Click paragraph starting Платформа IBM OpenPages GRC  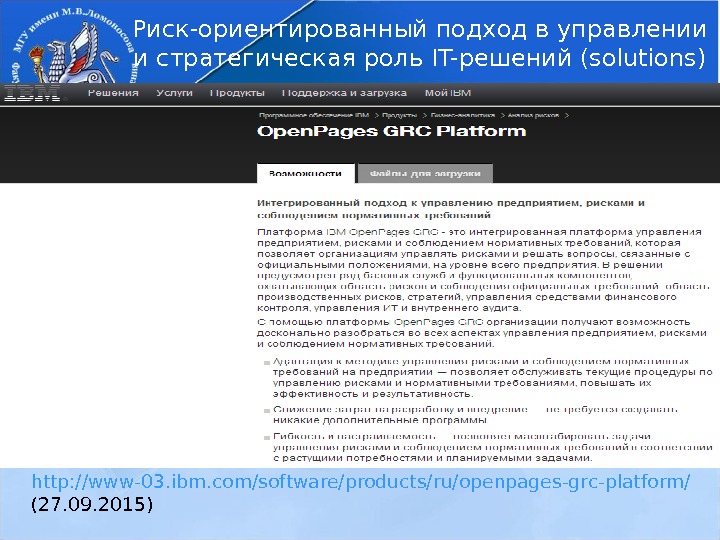483,270
